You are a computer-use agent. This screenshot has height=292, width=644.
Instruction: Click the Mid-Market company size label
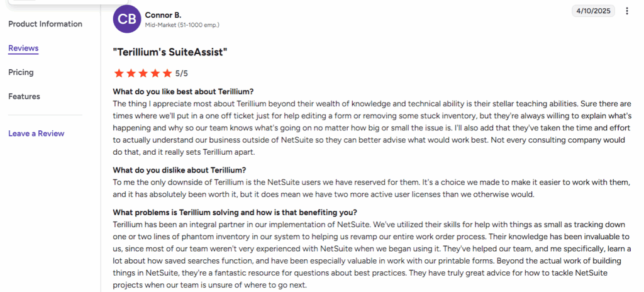tap(182, 25)
